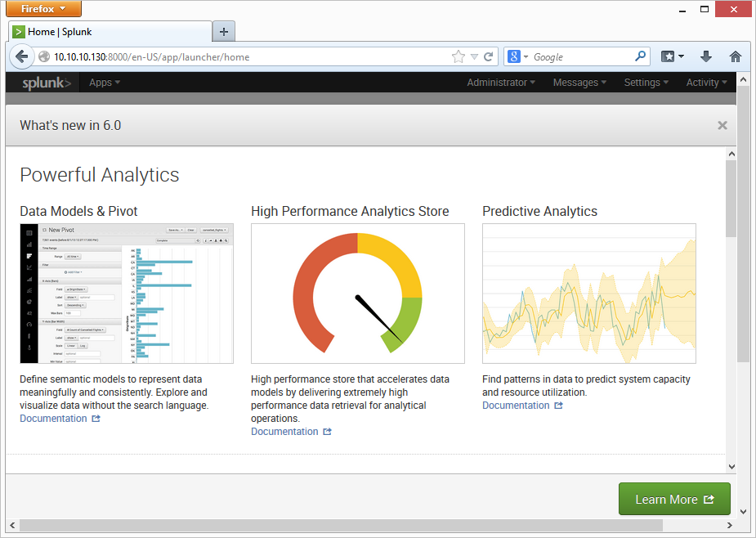
Task: Click the What's new panel vertical scrollbar thumb
Action: 731,199
